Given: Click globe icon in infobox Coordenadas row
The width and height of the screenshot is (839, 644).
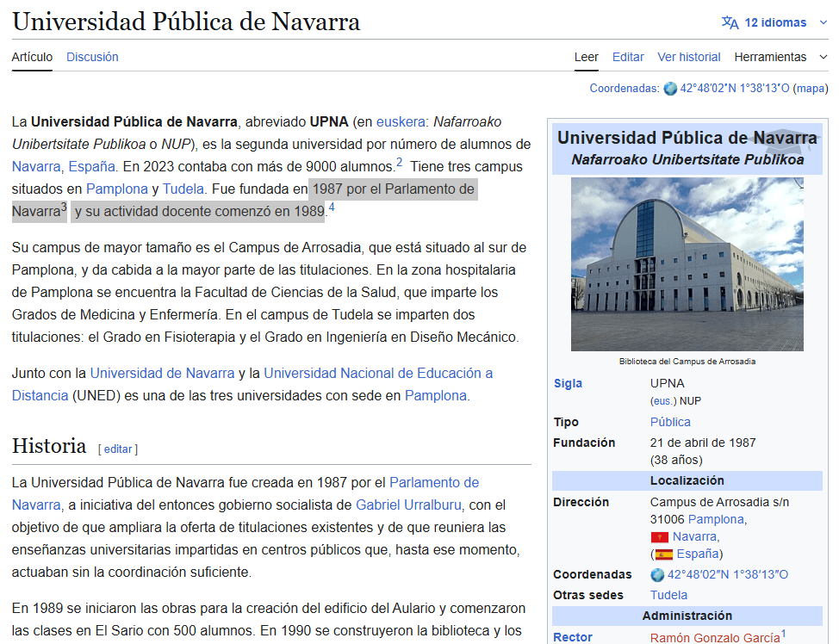Looking at the screenshot, I should click(657, 575).
